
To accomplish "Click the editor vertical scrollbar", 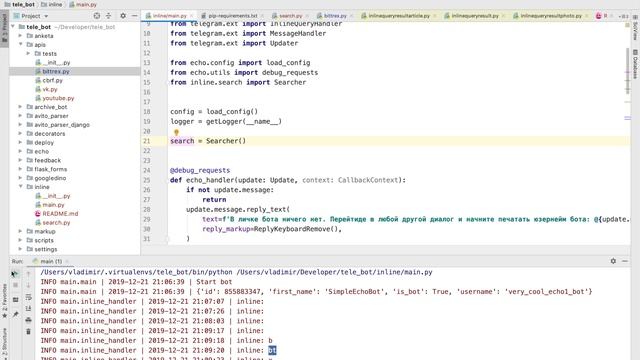I will [x=627, y=71].
